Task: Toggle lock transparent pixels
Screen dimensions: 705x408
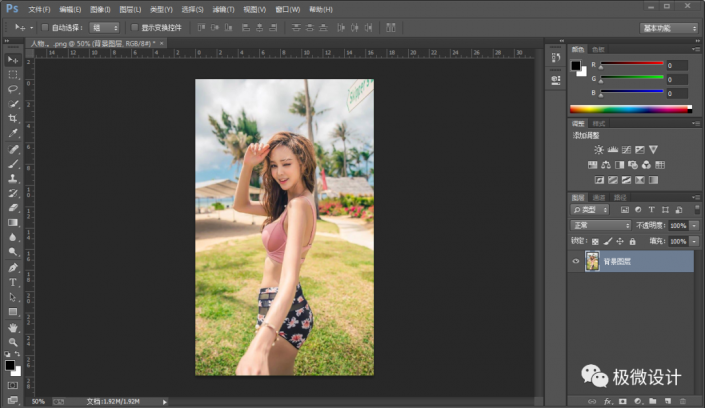Action: 595,242
